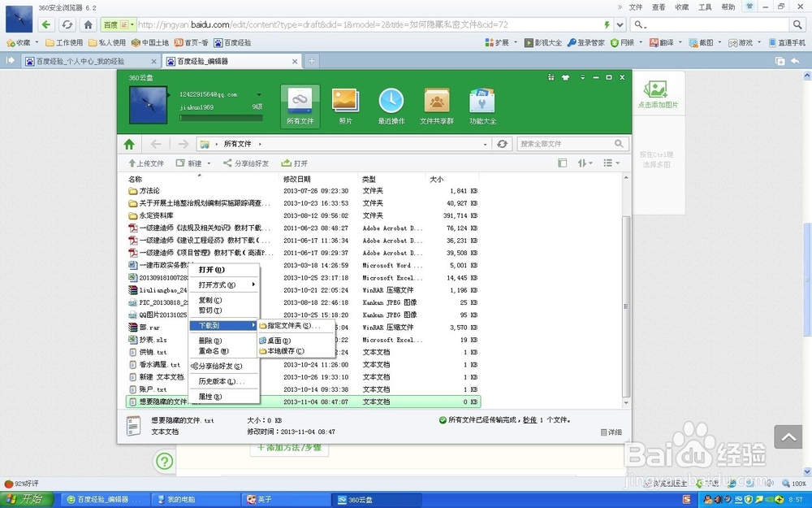Select 本地缓存 in download submenu
This screenshot has width=812, height=508.
[x=296, y=351]
